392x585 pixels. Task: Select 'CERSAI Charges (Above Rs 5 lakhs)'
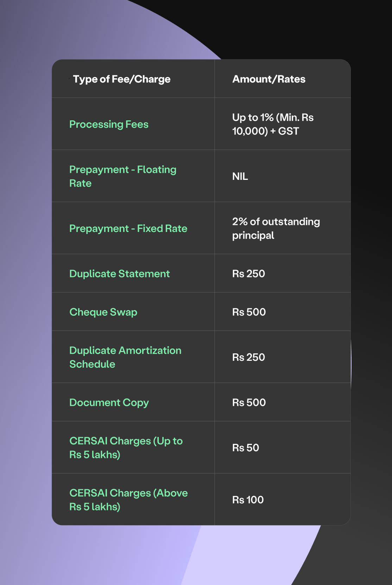pyautogui.click(x=128, y=500)
